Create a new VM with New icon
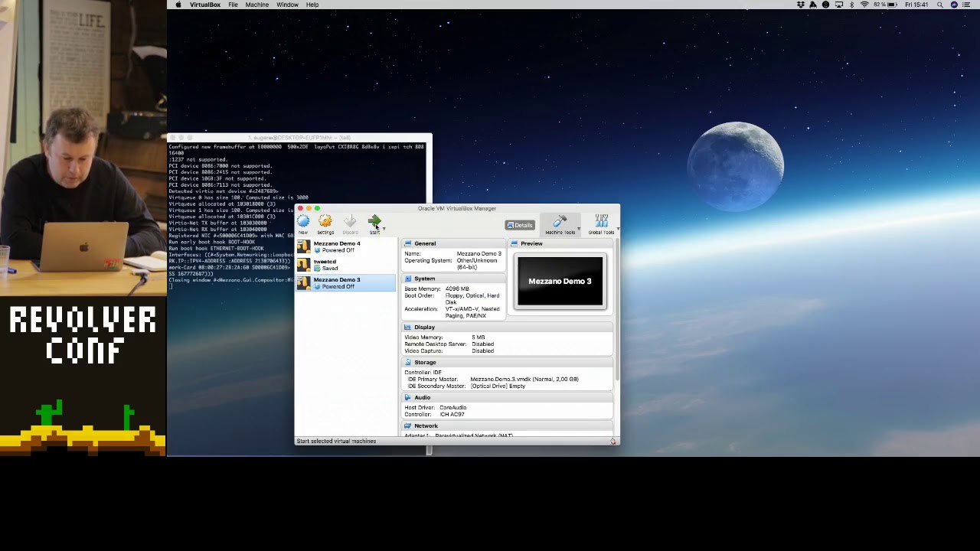 pos(303,223)
